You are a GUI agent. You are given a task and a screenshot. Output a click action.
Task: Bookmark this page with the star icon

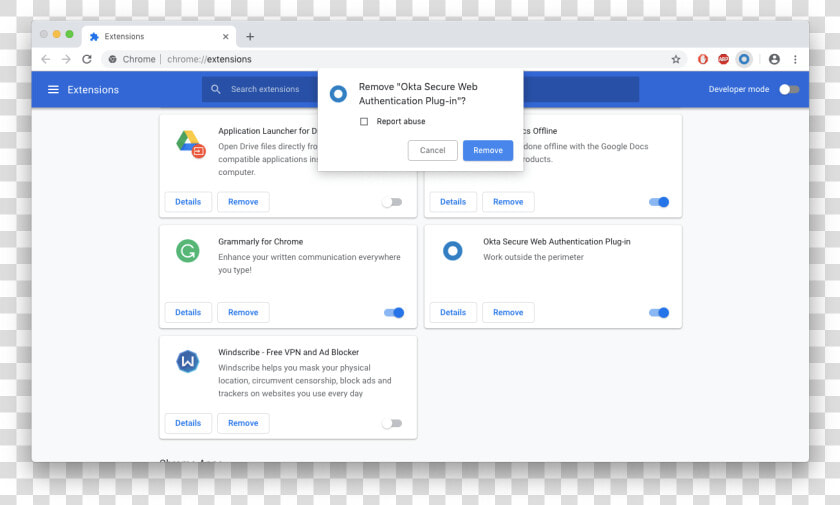click(676, 59)
